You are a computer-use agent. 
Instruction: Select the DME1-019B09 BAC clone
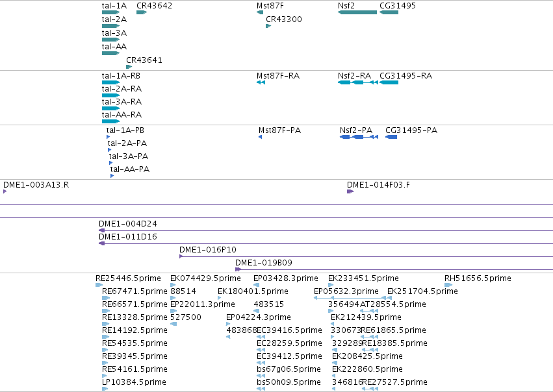pos(394,270)
